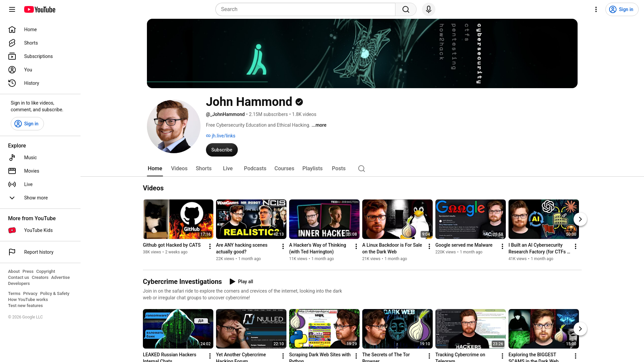Play the REALISTIC hacking scenes thumbnail
The image size is (644, 362).
251,219
